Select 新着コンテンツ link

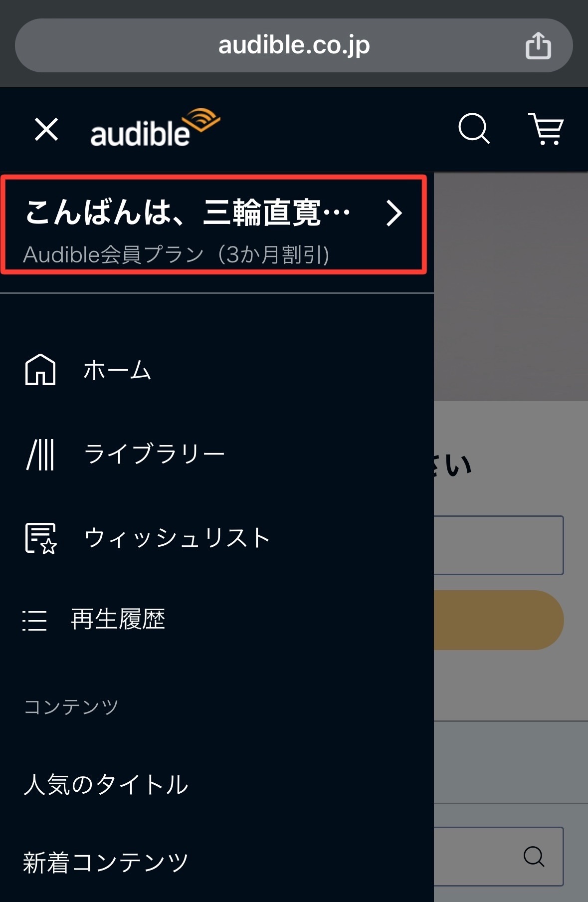(106, 863)
